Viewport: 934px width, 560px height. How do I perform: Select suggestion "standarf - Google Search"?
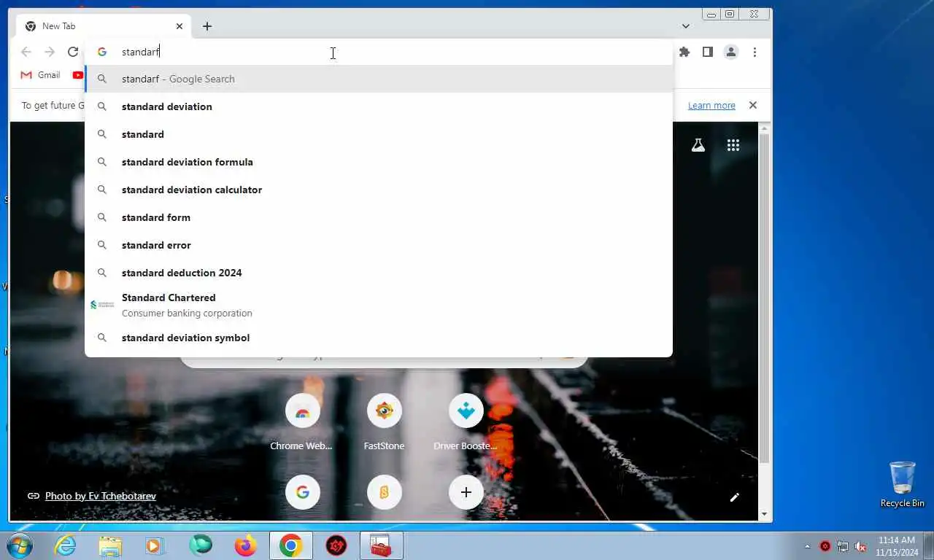pos(379,79)
